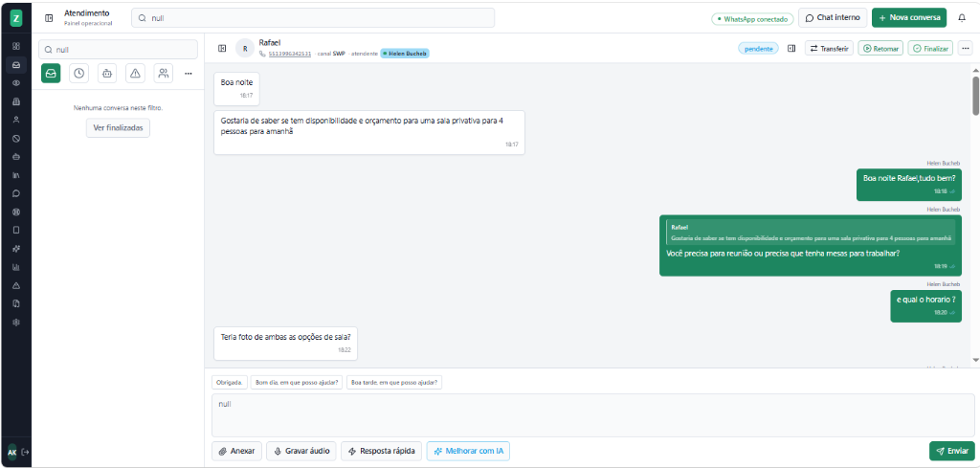Open the dashboard grid icon in left sidebar
The image size is (980, 468).
(16, 46)
